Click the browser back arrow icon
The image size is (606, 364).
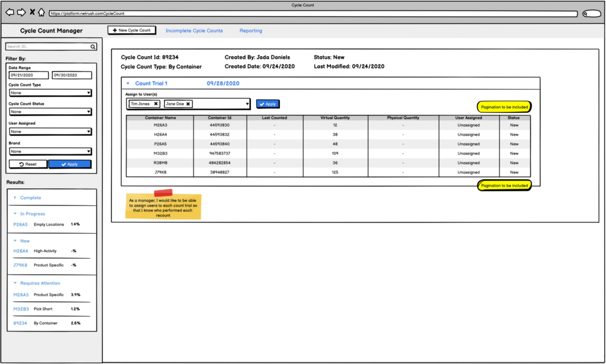(x=9, y=12)
